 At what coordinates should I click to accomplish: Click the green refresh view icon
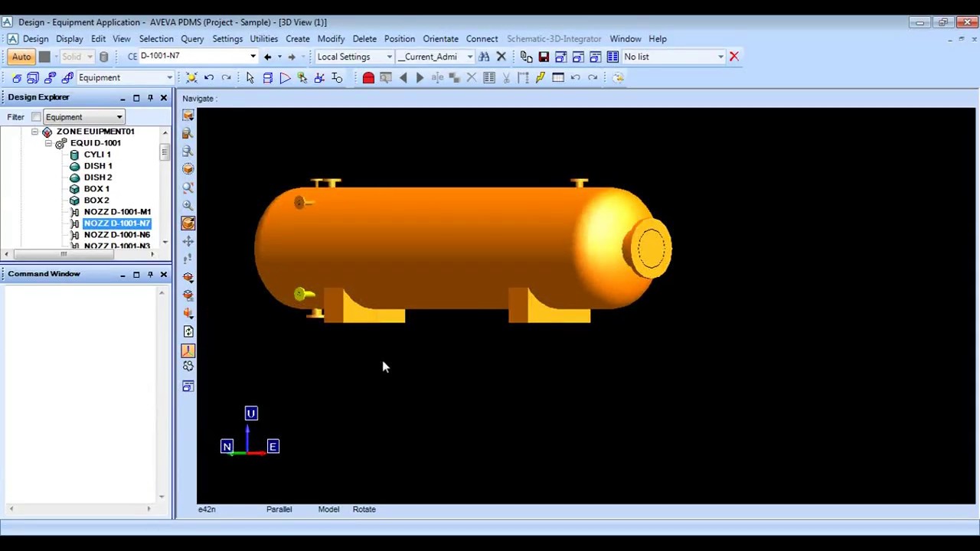188,332
